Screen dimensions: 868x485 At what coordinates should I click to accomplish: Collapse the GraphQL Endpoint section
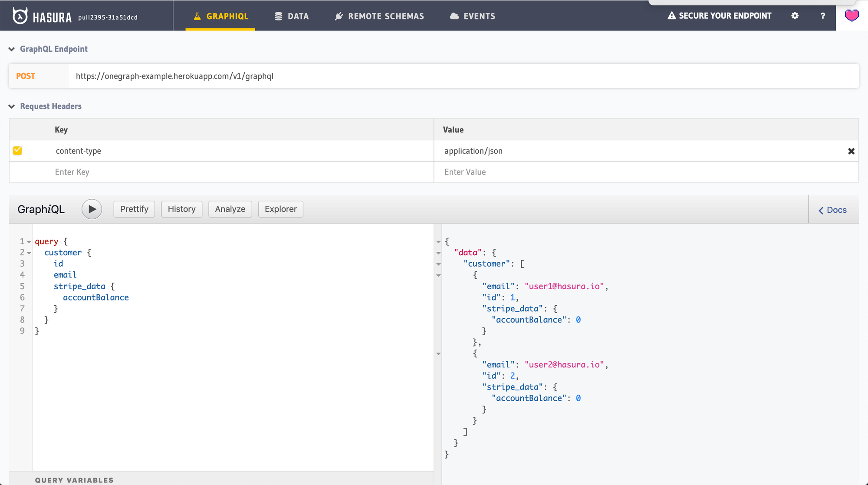coord(12,49)
